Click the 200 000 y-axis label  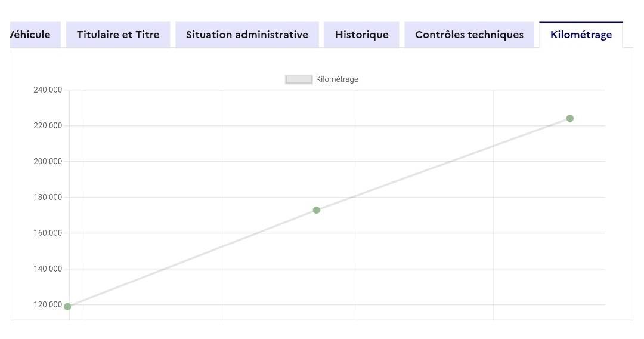click(48, 162)
